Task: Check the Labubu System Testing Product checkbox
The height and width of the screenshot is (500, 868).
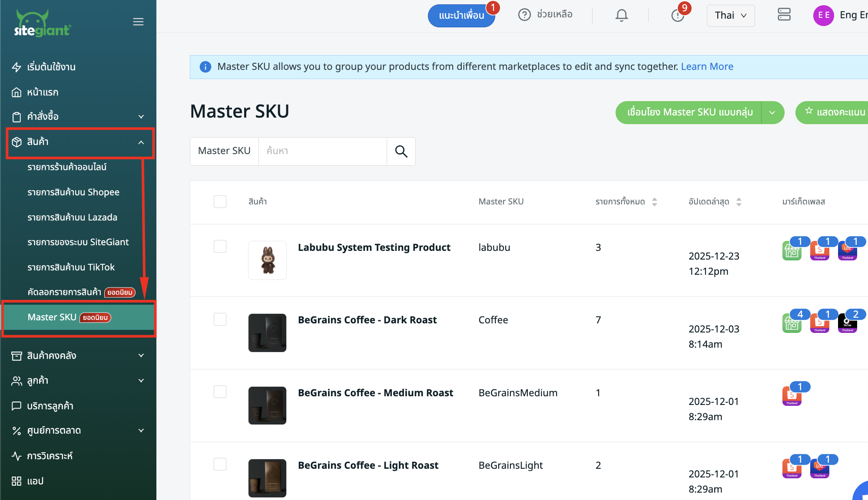Action: (x=220, y=247)
